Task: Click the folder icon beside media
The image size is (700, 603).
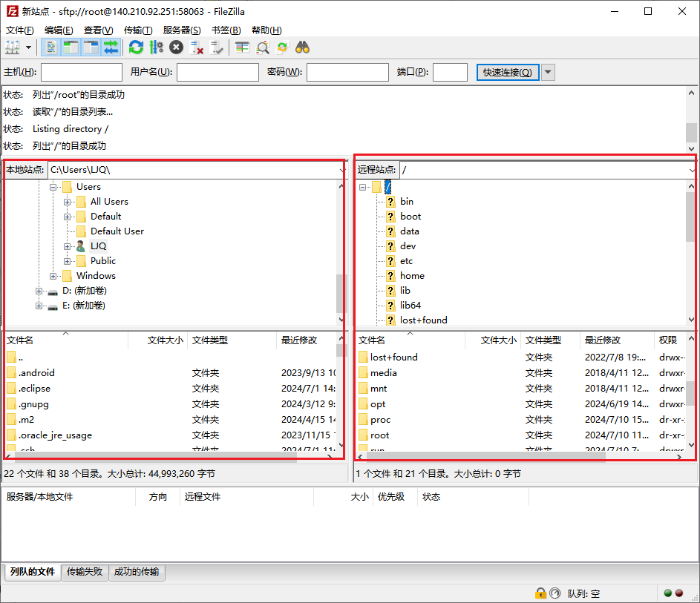Action: click(364, 372)
